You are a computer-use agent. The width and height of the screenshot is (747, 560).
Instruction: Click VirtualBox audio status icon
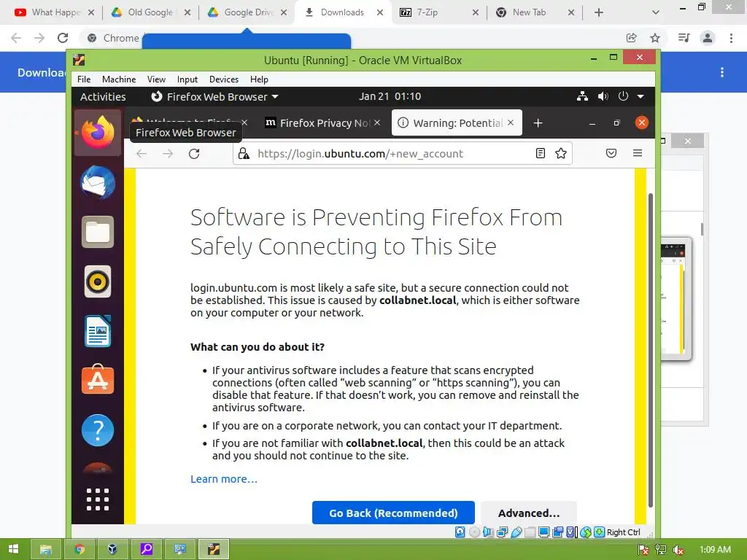click(488, 532)
